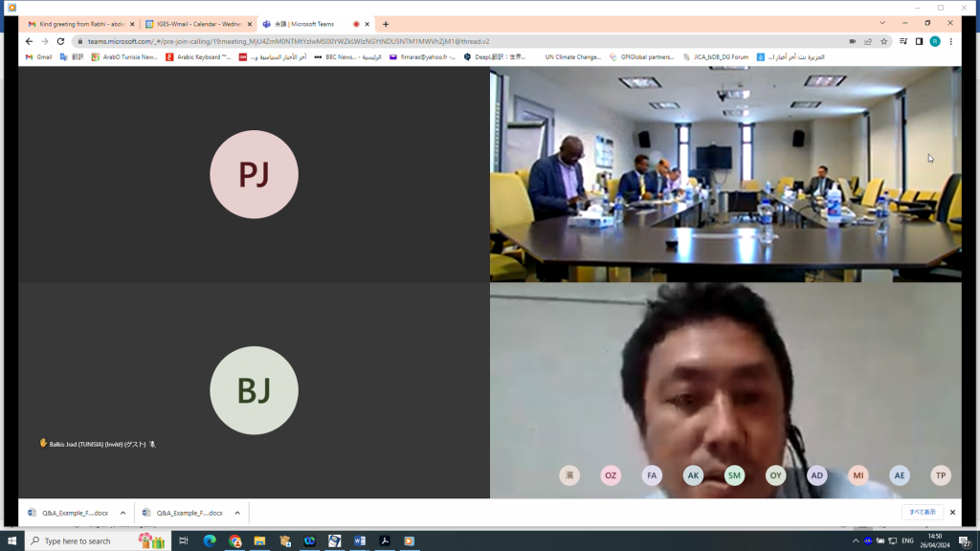Open File Explorer from the taskbar
This screenshot has width=980, height=551.
click(x=259, y=541)
